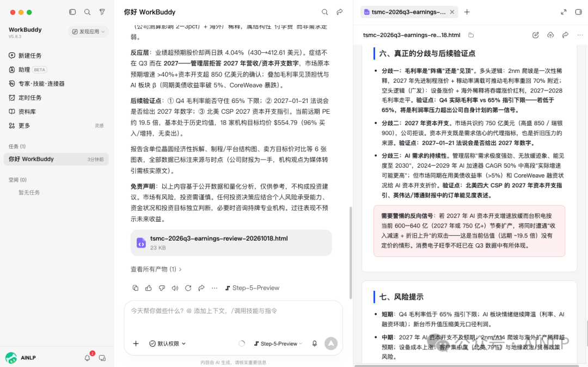Upload file using cloud upload icon

[x=550, y=35]
